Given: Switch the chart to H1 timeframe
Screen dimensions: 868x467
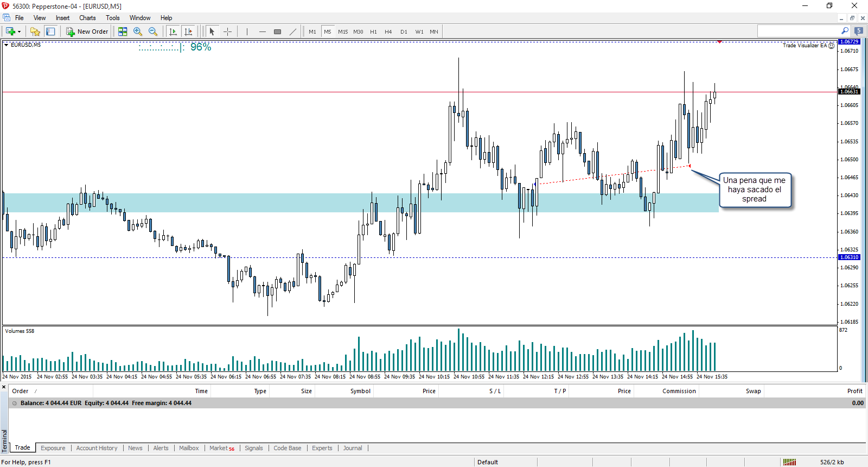Looking at the screenshot, I should [x=373, y=31].
